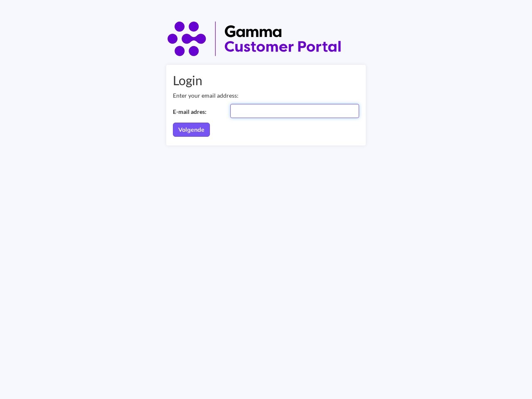Click the 'Enter your email address:' instruction text
This screenshot has height=399, width=532.
point(206,96)
